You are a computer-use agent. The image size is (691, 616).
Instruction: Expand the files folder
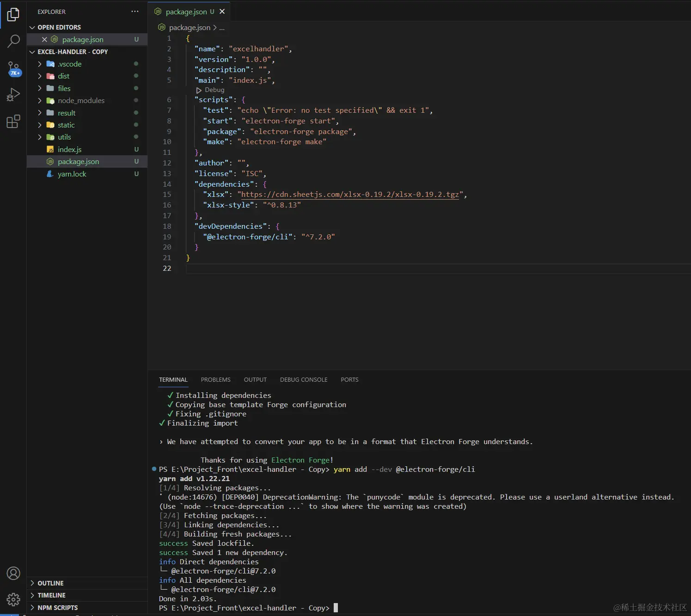40,88
